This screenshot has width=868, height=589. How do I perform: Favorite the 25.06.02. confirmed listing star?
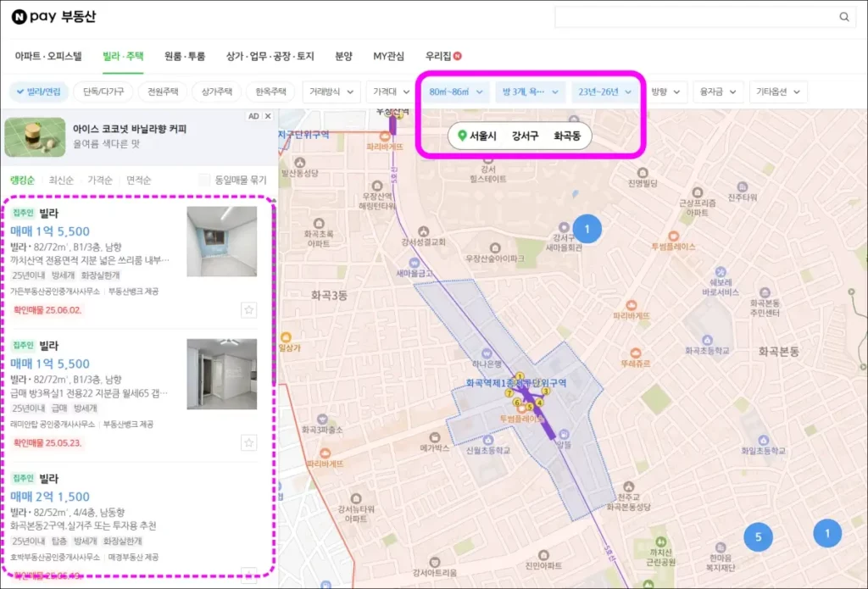[x=248, y=310]
